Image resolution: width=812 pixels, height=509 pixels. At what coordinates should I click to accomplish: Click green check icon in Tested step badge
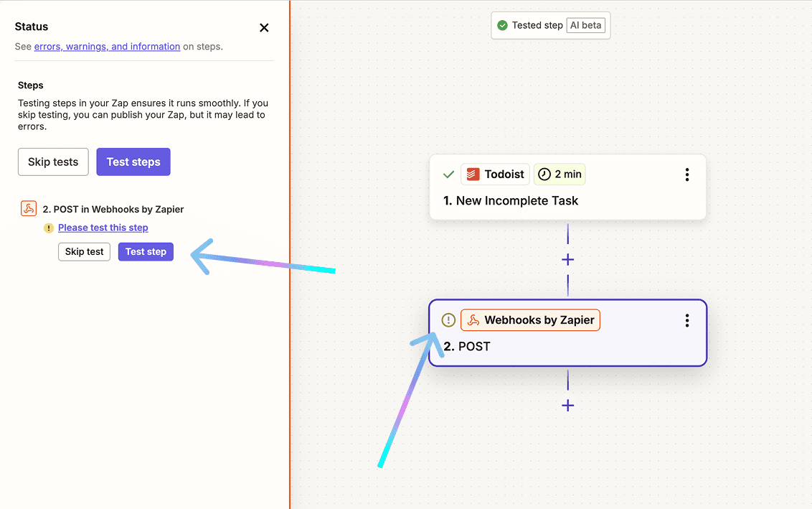[x=502, y=25]
